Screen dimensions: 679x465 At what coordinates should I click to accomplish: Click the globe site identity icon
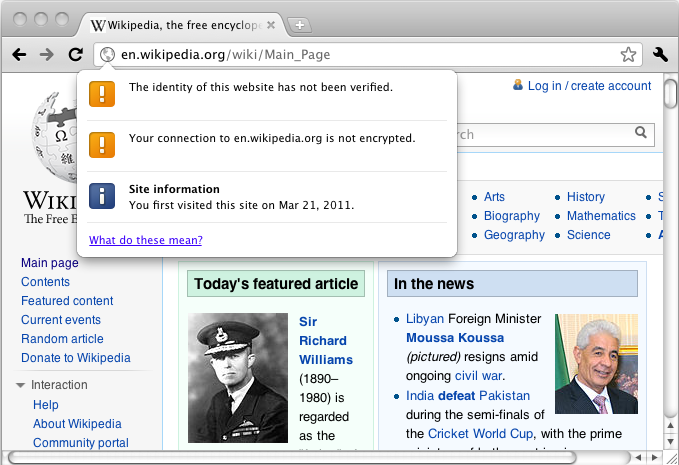[106, 55]
